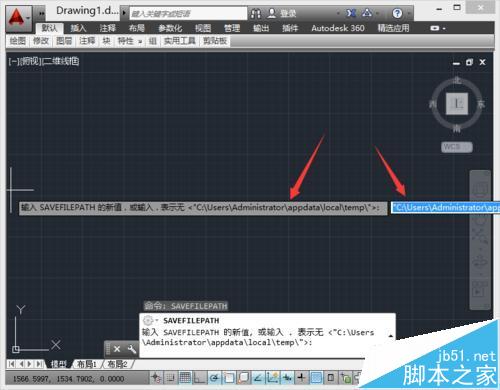
Task: Expand the 剪贴板 ribbon panel
Action: pyautogui.click(x=215, y=41)
